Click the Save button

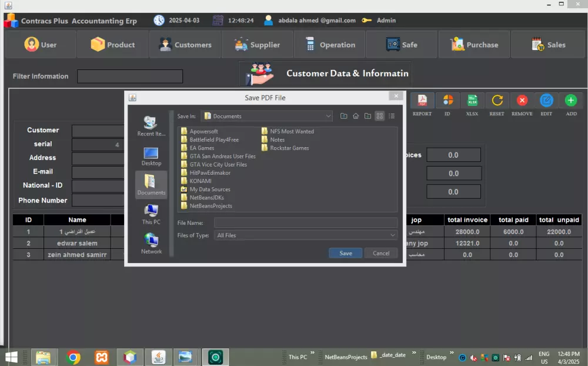(x=345, y=252)
